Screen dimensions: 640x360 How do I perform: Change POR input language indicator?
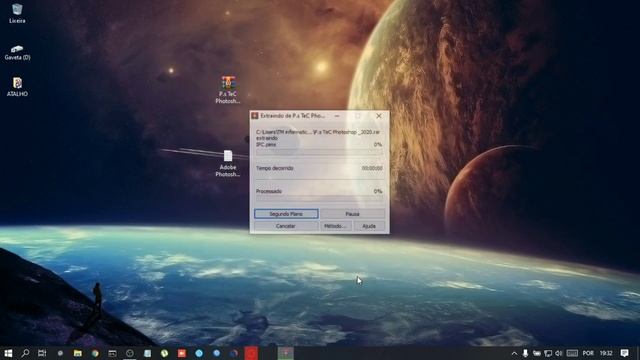(x=588, y=353)
